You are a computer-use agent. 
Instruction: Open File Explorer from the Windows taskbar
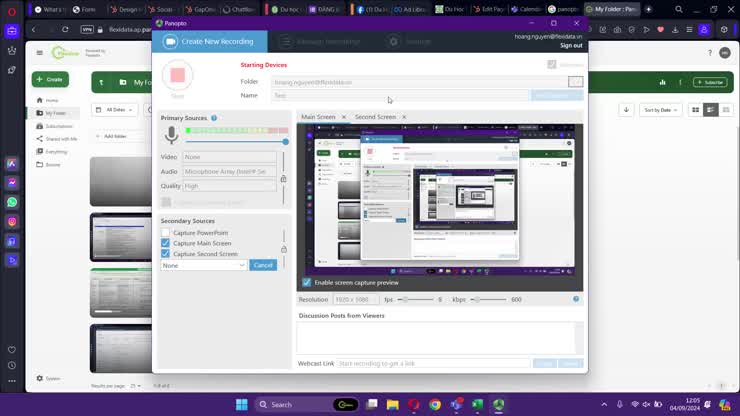tap(392, 405)
